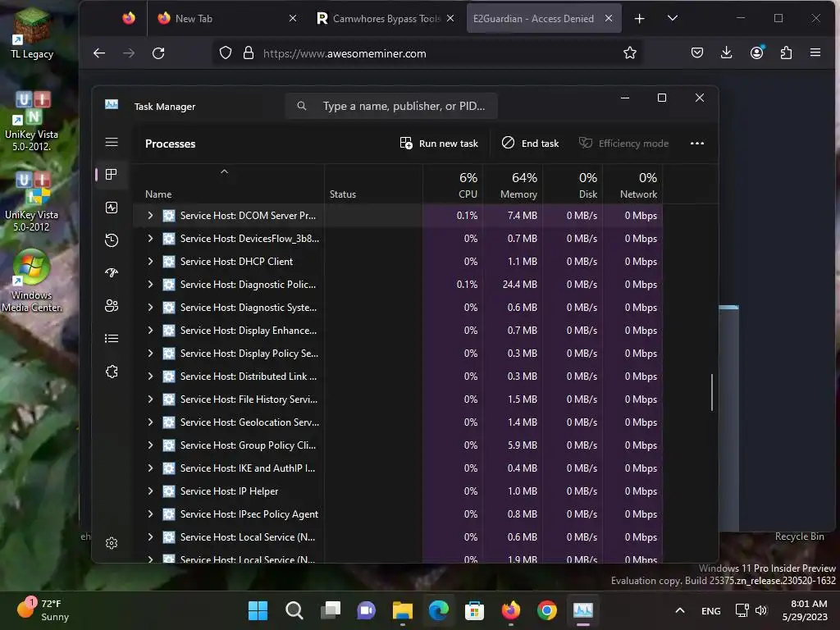840x630 pixels.
Task: Focus the Task Manager search field
Action: tap(391, 106)
